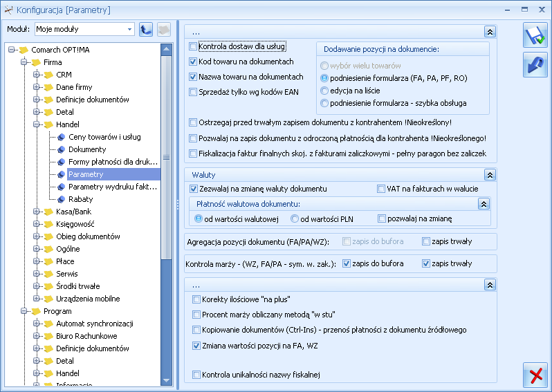Collapse the first "..." parameters section

coord(490,32)
